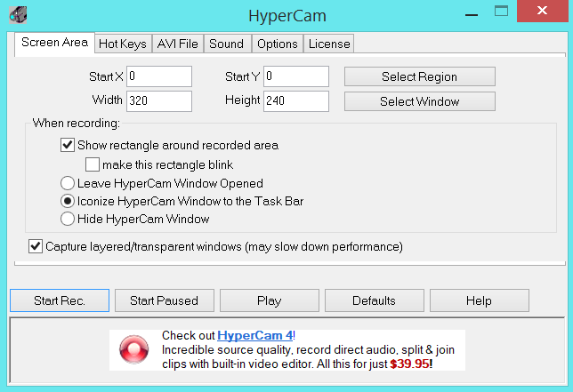Close the HyperCam window
Screen dimensions: 573x392
(x=543, y=11)
